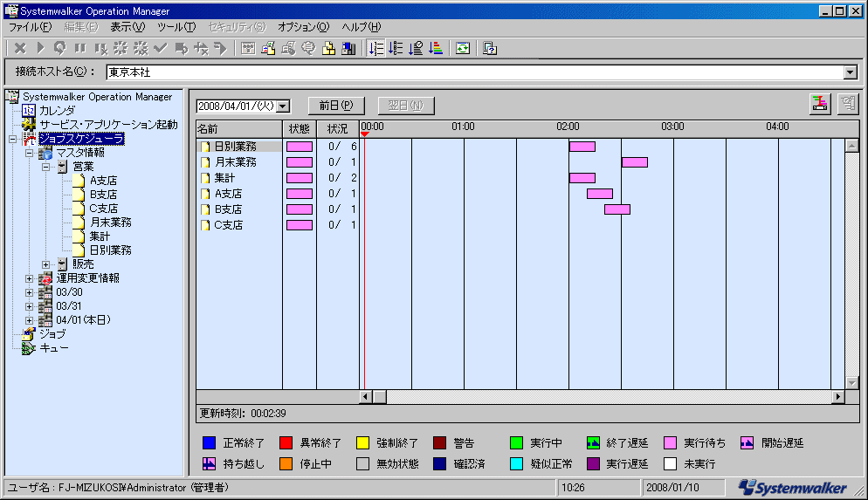868x500 pixels.
Task: Click the 状況 column header
Action: [338, 129]
